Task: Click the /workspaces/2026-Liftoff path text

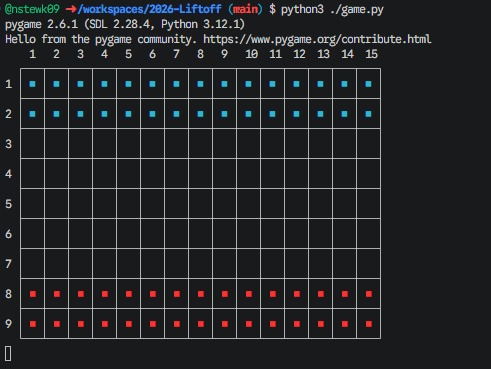Action: click(x=149, y=9)
